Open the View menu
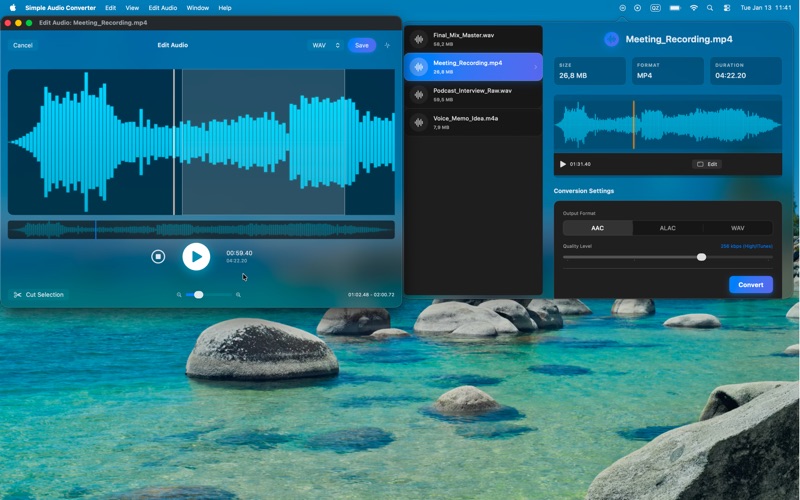The image size is (800, 500). point(132,8)
